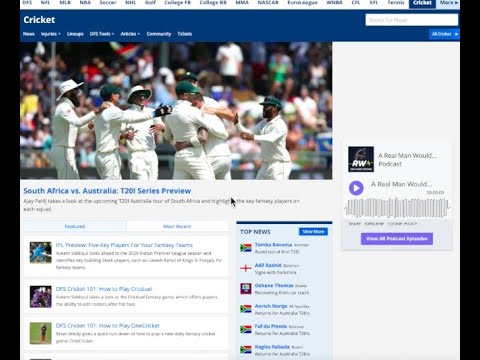Open the Community page

(159, 34)
